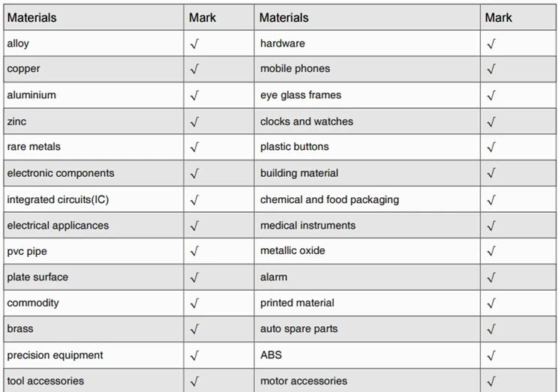Select the check mark for zinc
The width and height of the screenshot is (558, 392).
point(195,122)
